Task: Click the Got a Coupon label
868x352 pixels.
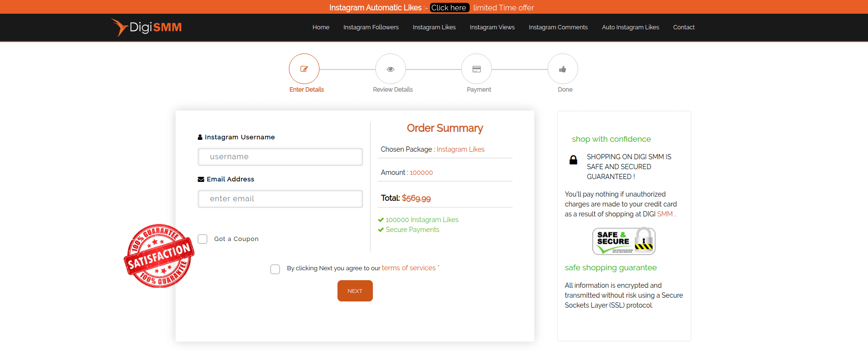Action: click(236, 239)
